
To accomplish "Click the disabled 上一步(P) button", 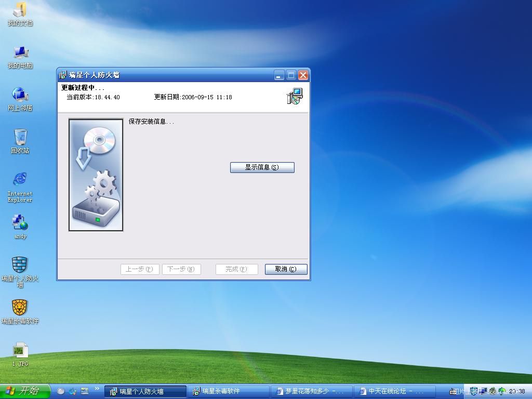I will click(140, 270).
